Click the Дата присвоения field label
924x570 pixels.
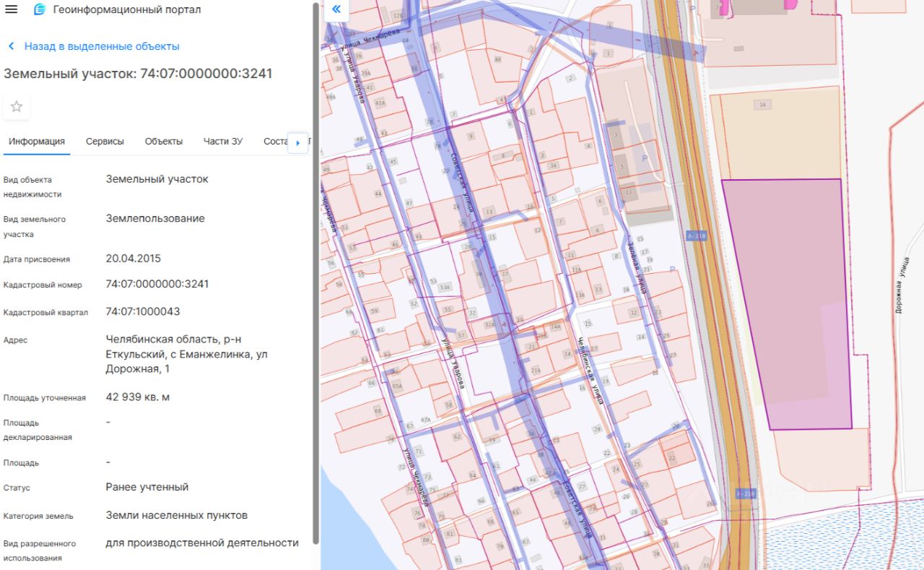[37, 259]
